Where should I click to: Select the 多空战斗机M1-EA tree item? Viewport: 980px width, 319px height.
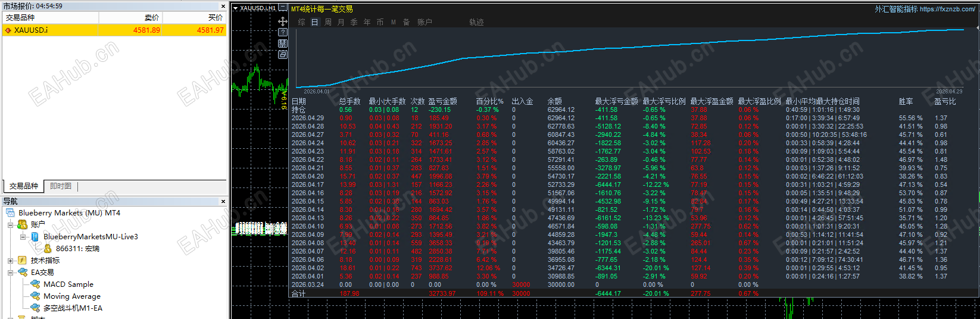[x=73, y=308]
